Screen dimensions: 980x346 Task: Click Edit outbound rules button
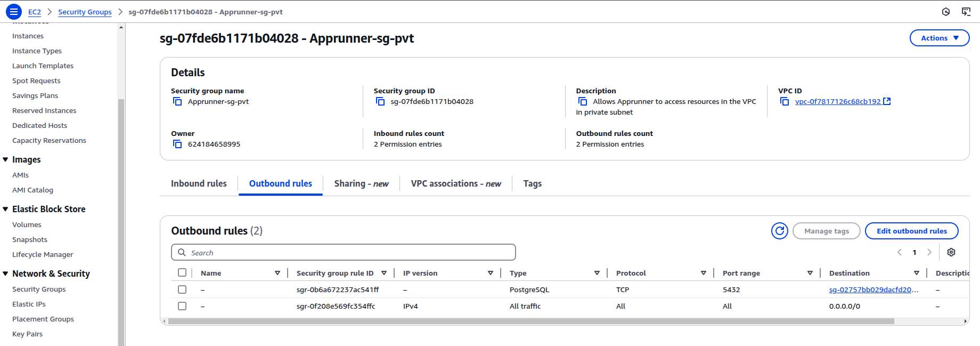click(x=911, y=231)
